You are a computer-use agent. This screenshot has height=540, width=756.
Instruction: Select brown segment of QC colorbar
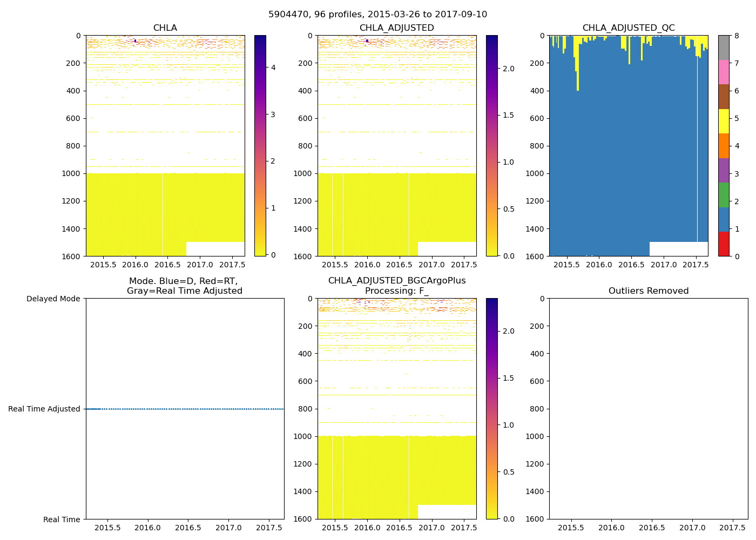(724, 97)
